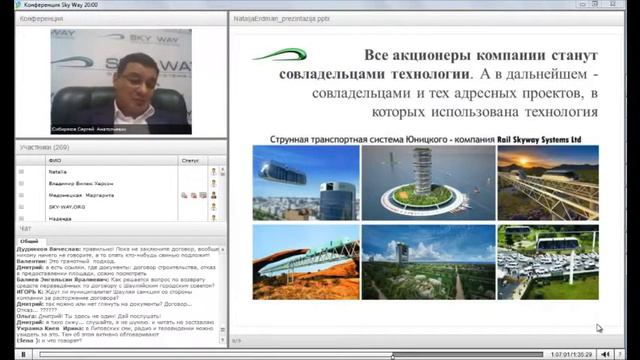Select participant Медзвецкая Маргарита
640x360 pixels.
(x=81, y=196)
